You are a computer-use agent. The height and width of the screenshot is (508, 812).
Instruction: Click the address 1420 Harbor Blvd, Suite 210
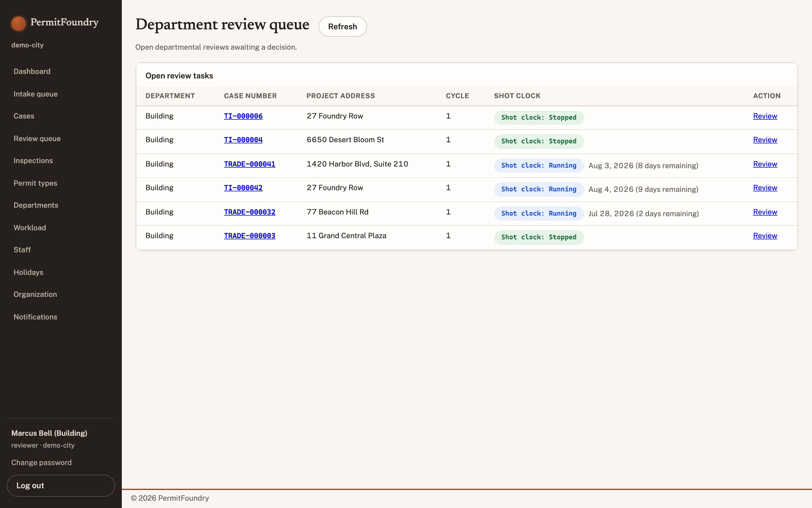(x=357, y=164)
